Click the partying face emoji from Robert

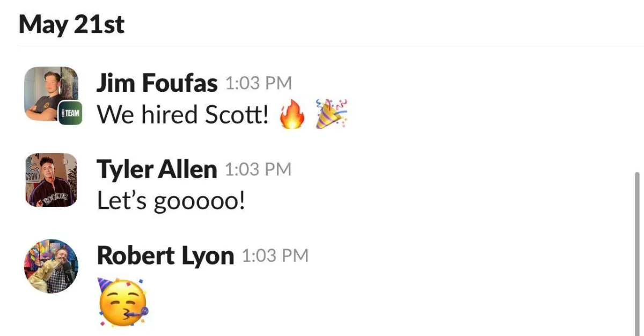coord(123,302)
